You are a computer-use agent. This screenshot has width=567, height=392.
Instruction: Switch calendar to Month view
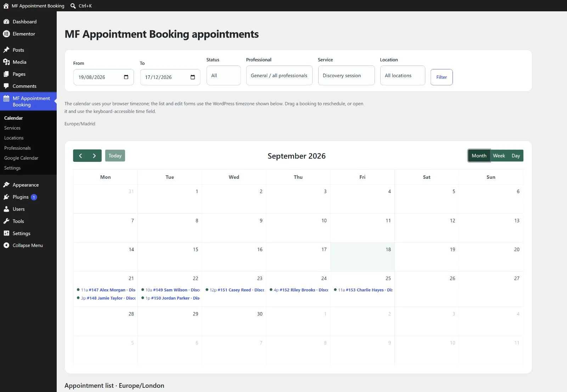479,156
